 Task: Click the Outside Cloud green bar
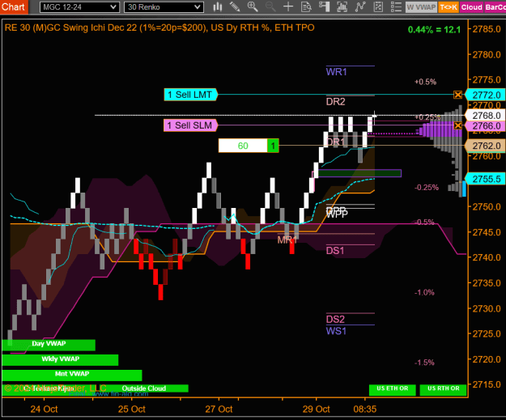click(143, 388)
